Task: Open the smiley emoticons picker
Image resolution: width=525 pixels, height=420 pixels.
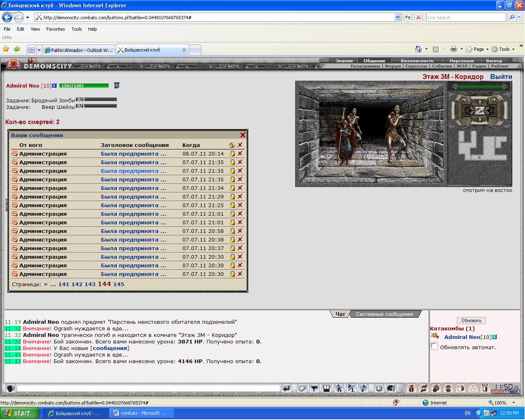Action: 379,388
